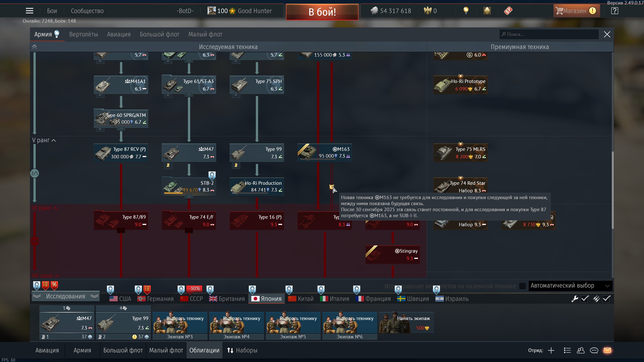Image resolution: width=644 pixels, height=362 pixels.
Task: Click the red percent badge above Исследования
Action: [x=54, y=285]
